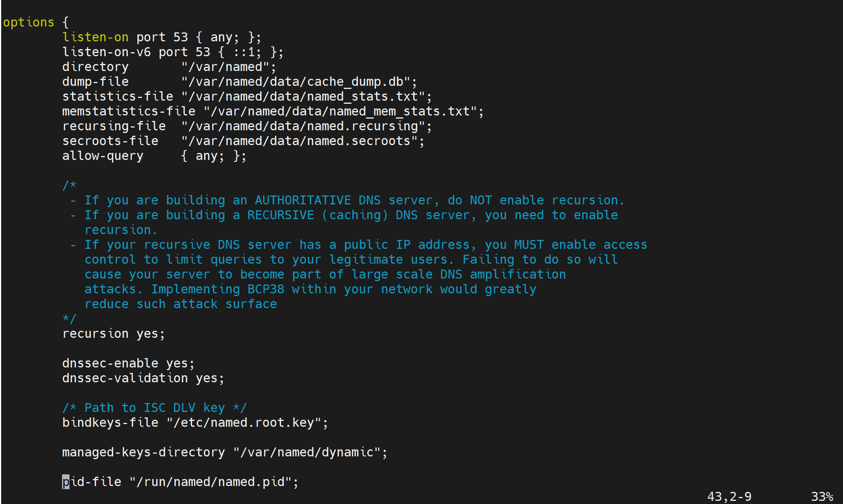Screen dimensions: 843x504
Task: Click the "recursion yes;" line
Action: click(x=114, y=334)
